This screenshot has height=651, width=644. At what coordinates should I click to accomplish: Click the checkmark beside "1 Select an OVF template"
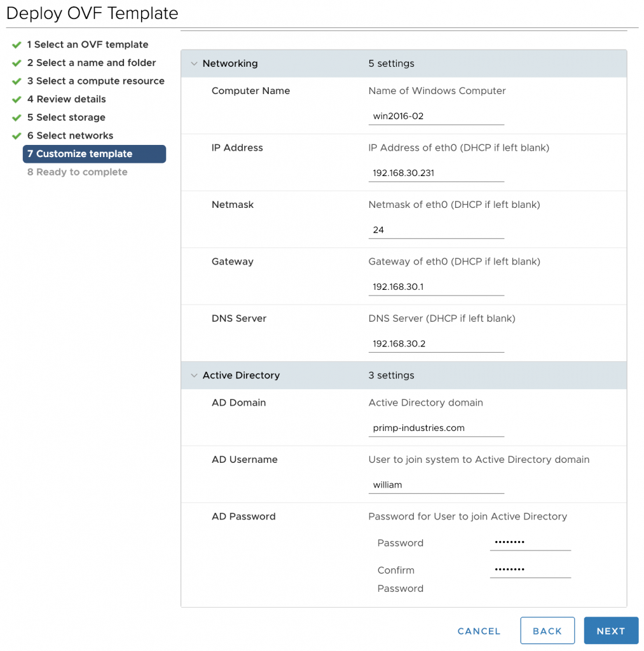pyautogui.click(x=17, y=45)
